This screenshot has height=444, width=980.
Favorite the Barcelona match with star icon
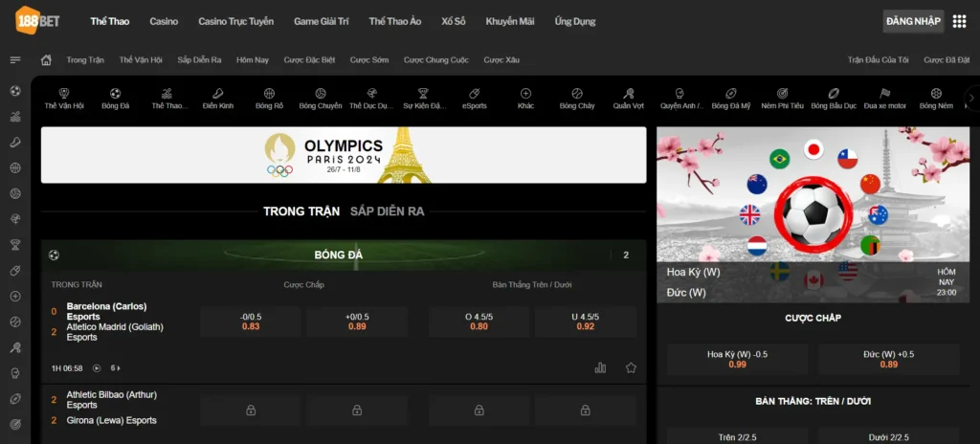631,367
